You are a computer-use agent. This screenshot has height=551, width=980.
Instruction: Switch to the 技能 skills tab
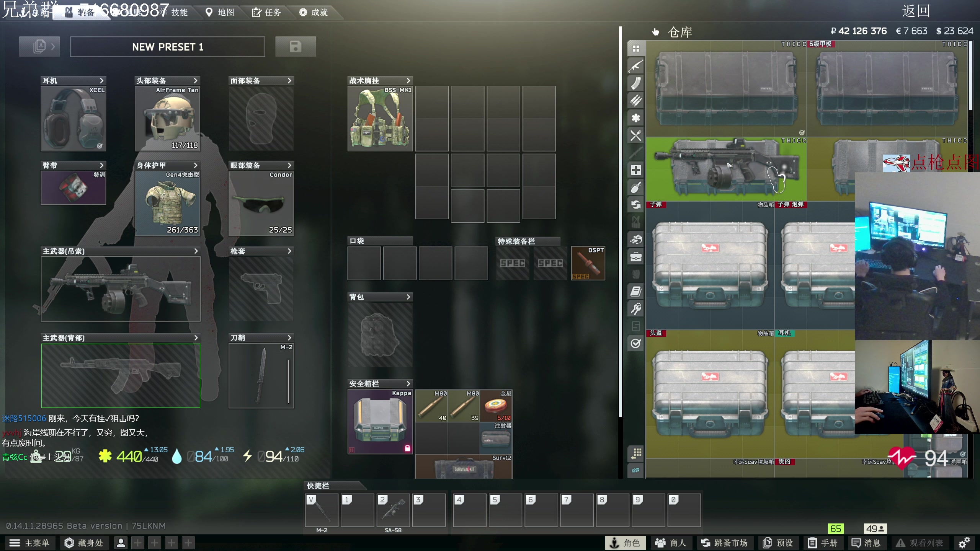pyautogui.click(x=175, y=12)
